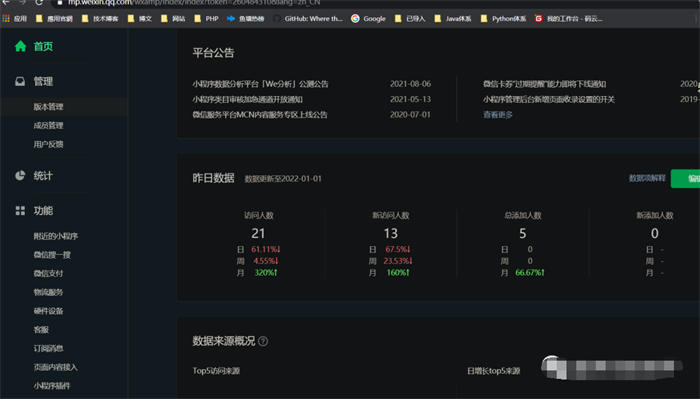This screenshot has height=399, width=700.
Task: Open the GitHub: Where th... bookmark
Action: [x=308, y=19]
